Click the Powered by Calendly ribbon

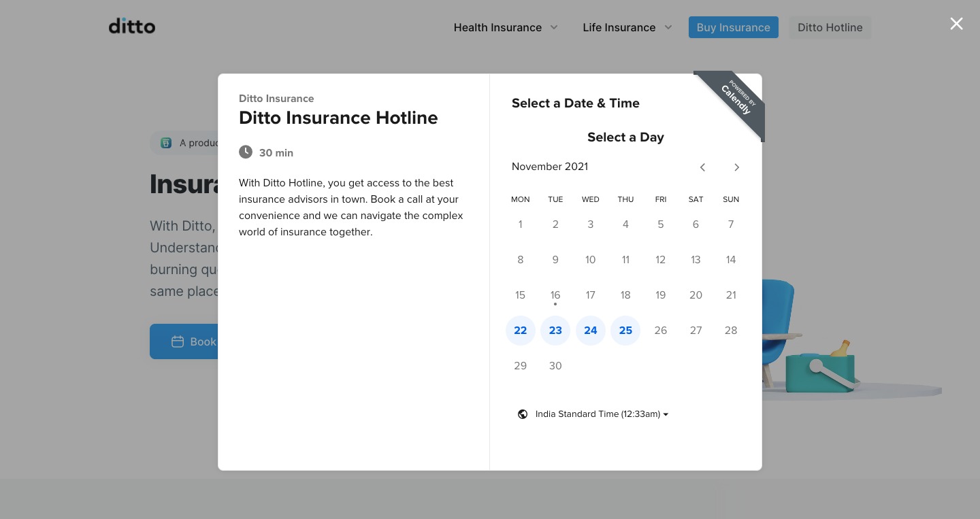[735, 100]
